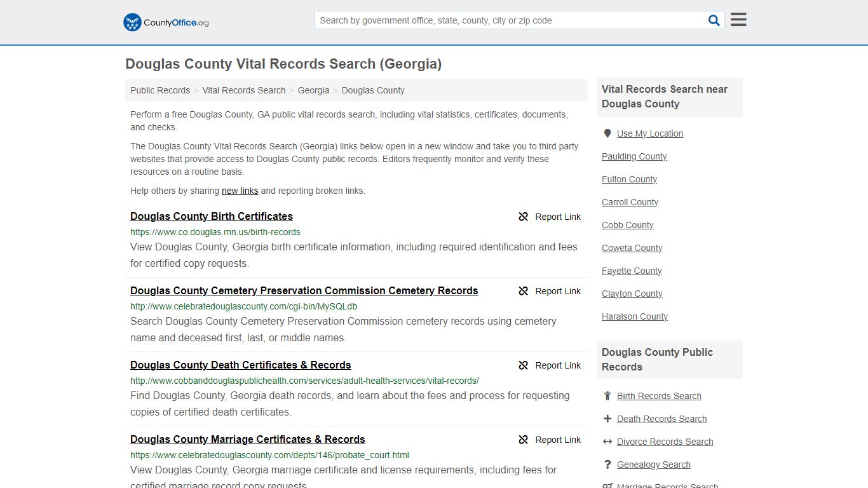Open Carroll County link
Viewport: 868px width, 488px height.
630,202
